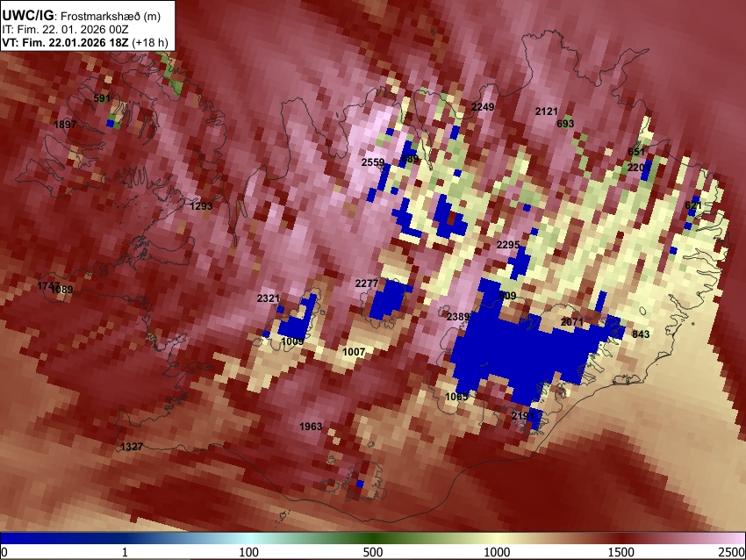The height and width of the screenshot is (560, 746).
Task: Click the map value 2389
Action: coord(458,317)
